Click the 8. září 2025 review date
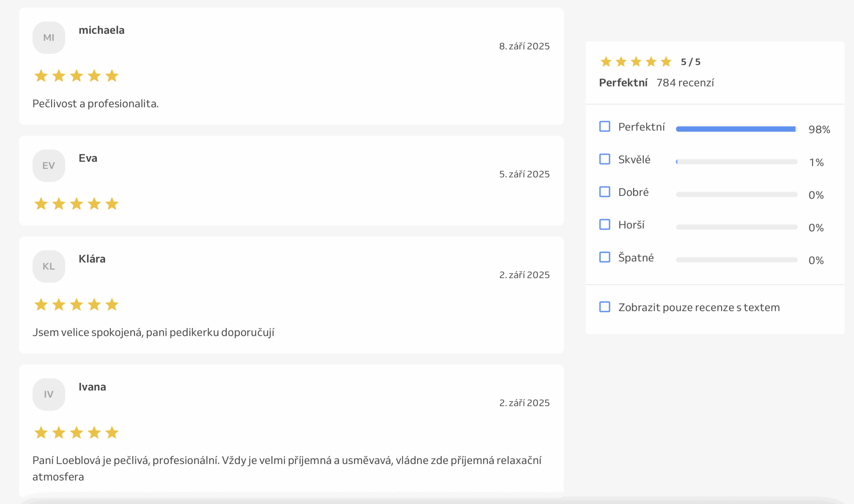The width and height of the screenshot is (854, 504). tap(524, 46)
